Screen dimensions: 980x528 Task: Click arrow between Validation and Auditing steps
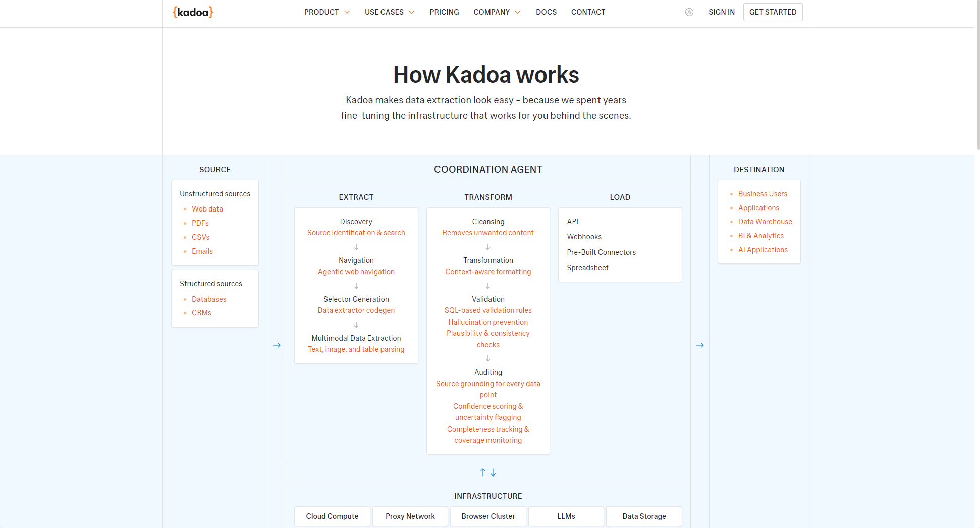coord(487,358)
